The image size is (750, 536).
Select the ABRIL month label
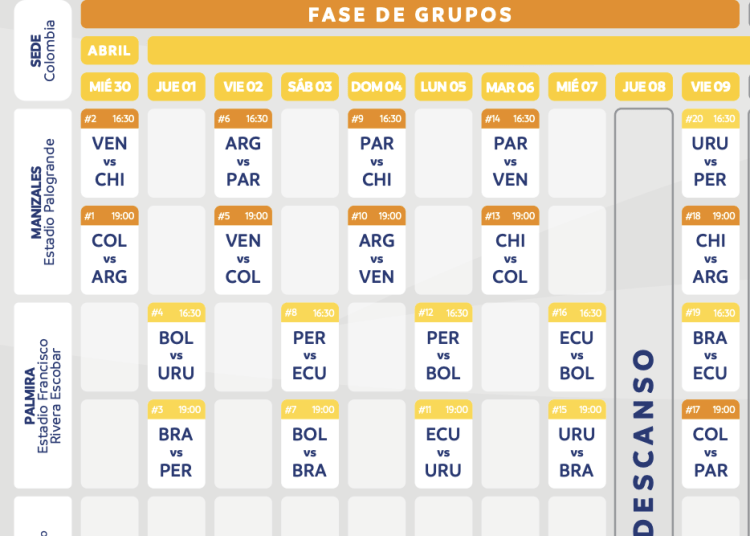coord(110,50)
